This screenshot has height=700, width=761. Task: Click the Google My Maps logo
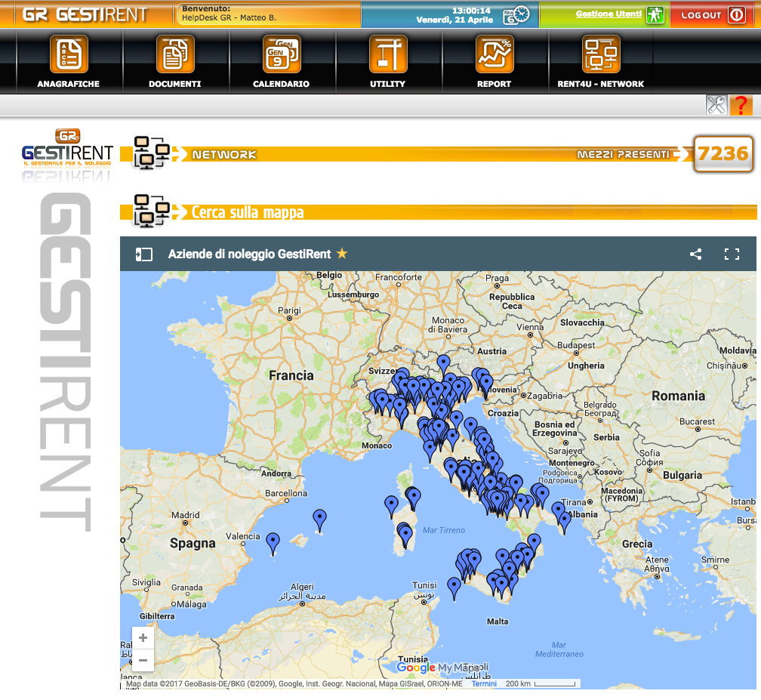tap(437, 668)
